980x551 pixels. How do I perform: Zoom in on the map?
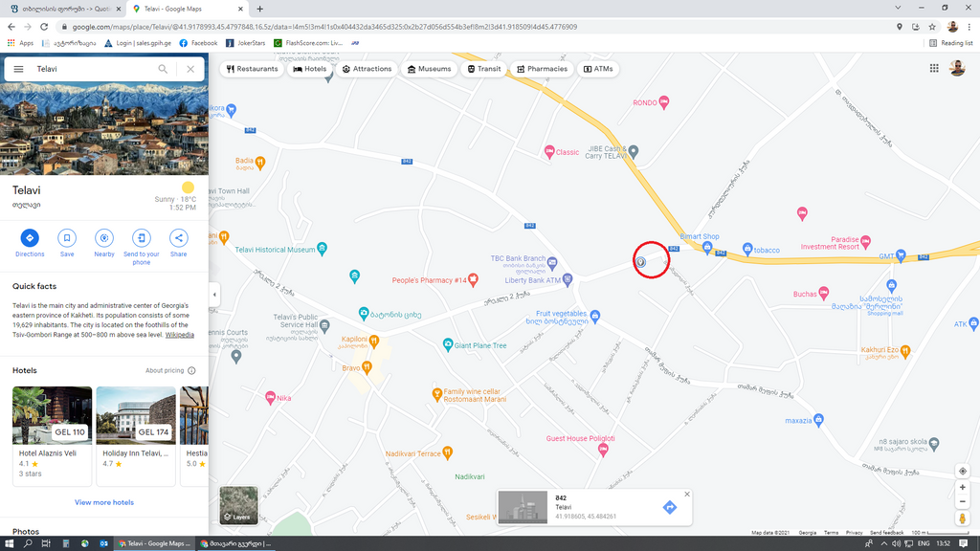click(x=963, y=487)
